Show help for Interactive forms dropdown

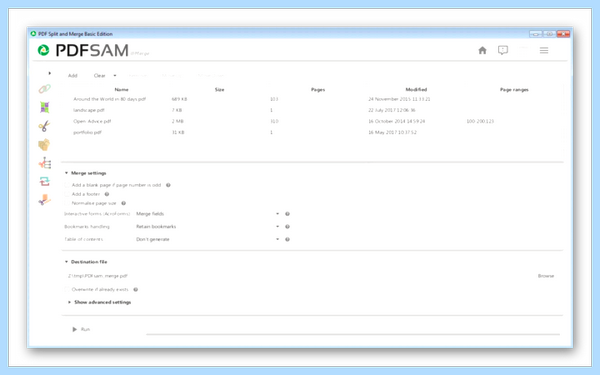click(287, 214)
